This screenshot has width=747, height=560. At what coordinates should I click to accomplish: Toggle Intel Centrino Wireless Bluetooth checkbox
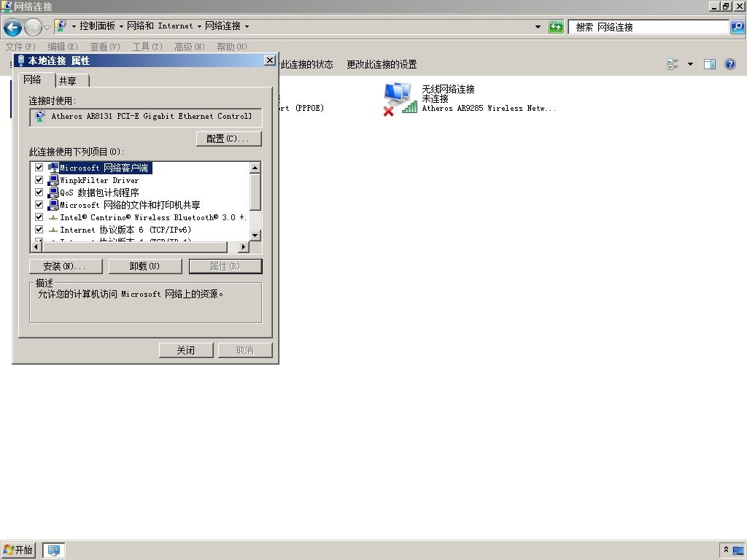(39, 217)
